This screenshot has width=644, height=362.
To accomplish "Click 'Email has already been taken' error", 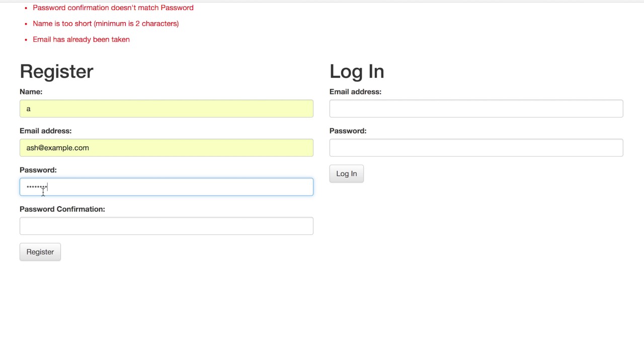I will [81, 39].
